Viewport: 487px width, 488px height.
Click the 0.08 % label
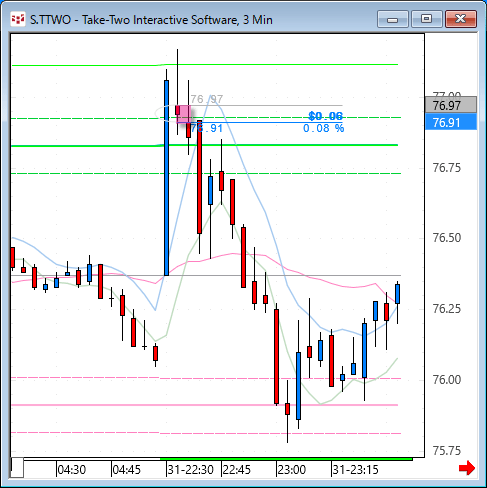click(x=323, y=128)
